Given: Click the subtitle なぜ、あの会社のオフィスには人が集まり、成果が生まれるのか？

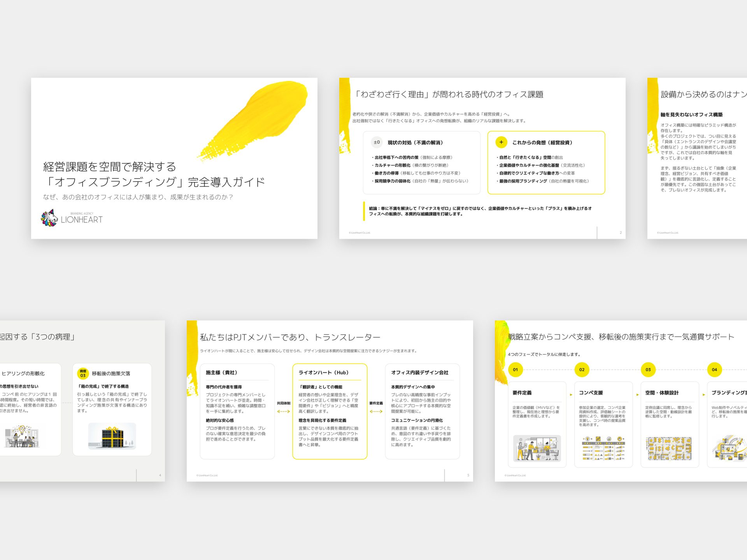Looking at the screenshot, I should point(138,197).
